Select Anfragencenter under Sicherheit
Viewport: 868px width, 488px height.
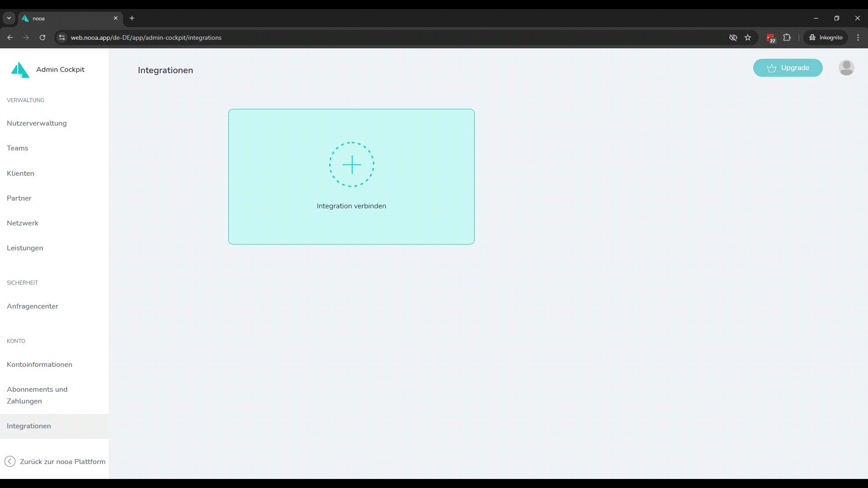32,306
